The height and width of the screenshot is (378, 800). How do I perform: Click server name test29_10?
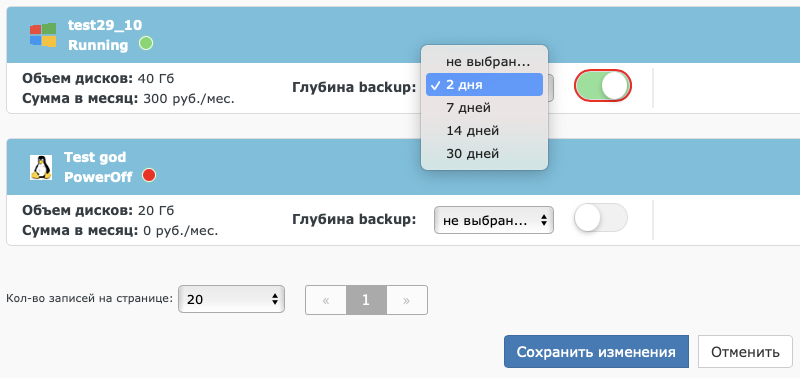click(105, 25)
